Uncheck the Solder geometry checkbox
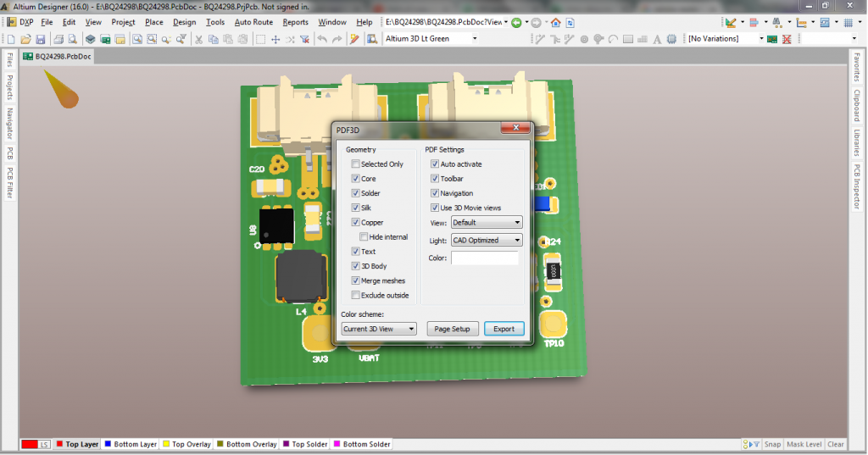The width and height of the screenshot is (868, 455). pos(356,193)
